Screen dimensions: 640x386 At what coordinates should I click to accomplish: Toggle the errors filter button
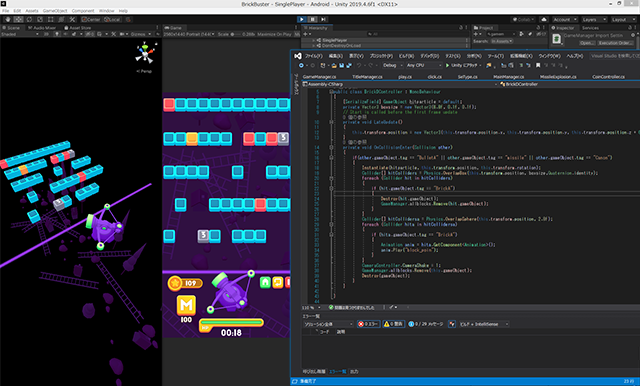tap(368, 324)
